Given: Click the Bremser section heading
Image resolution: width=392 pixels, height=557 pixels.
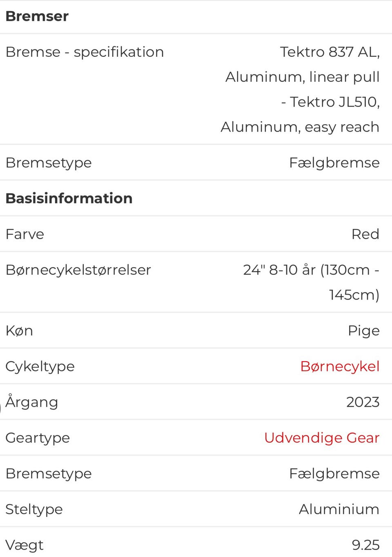Looking at the screenshot, I should (x=37, y=16).
